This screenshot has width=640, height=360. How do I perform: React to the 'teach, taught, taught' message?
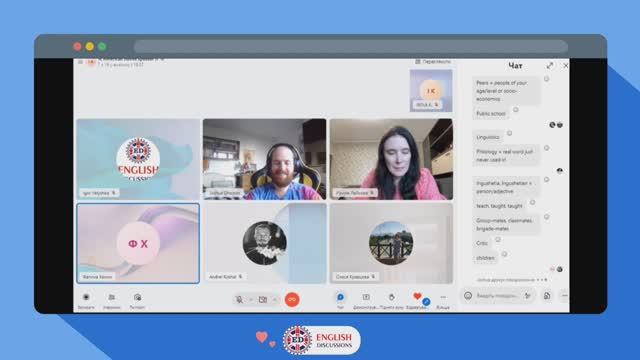(532, 202)
